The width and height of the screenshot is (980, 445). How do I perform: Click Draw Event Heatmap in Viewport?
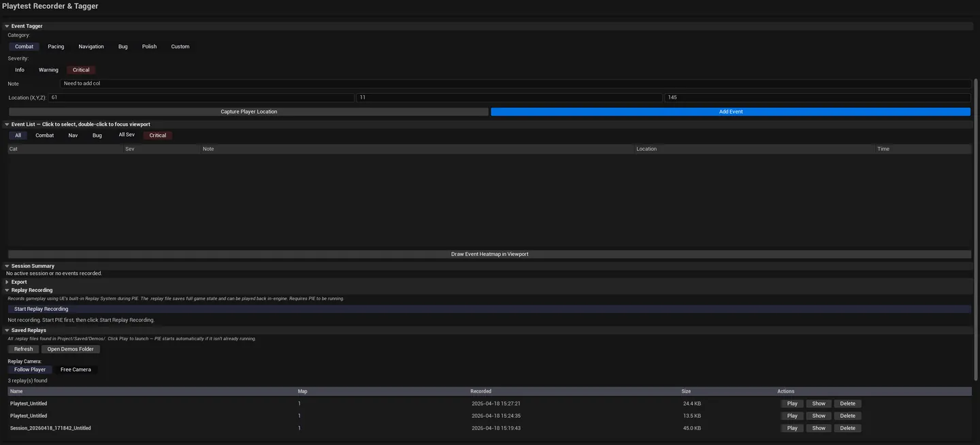coord(489,254)
